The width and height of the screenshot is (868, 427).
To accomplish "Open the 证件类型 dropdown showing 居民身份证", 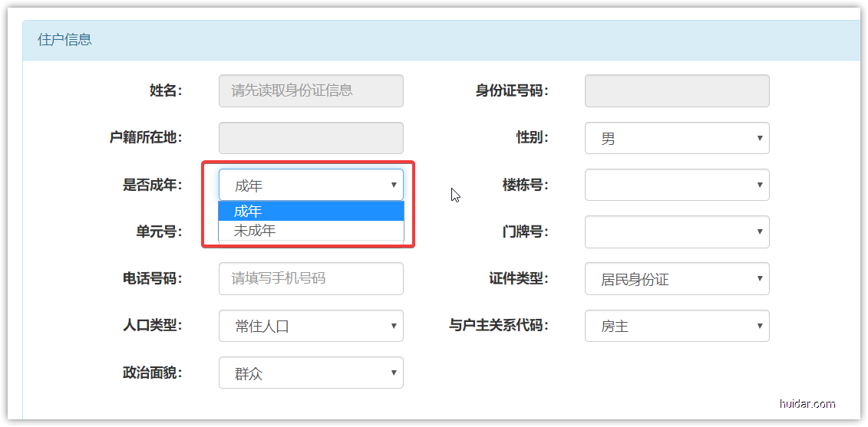I will click(x=676, y=279).
